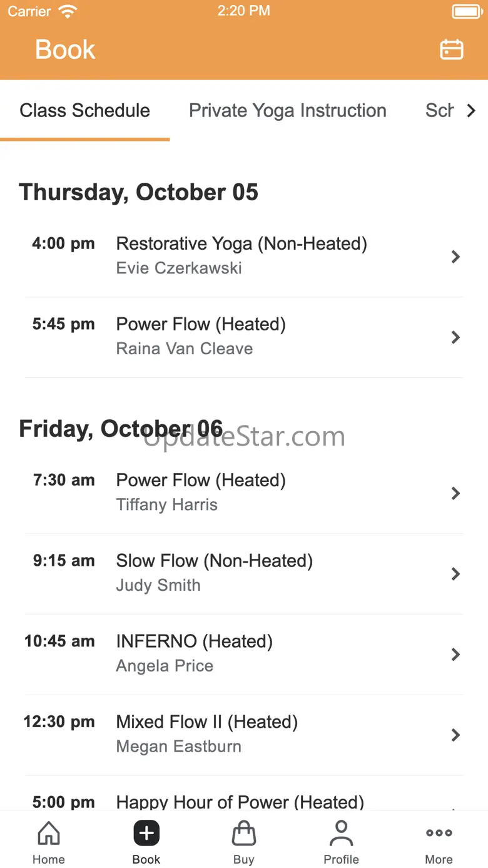Expand the INFERNO (Heated) class chevron

455,655
